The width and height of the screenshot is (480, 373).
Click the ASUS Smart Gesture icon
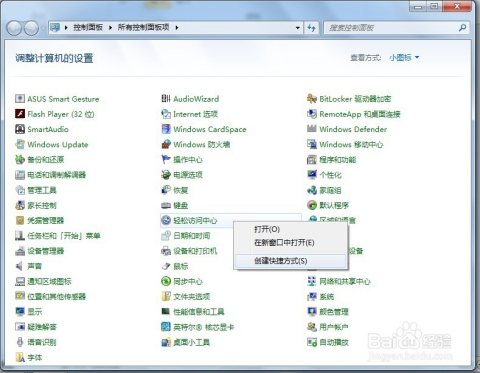coord(20,99)
